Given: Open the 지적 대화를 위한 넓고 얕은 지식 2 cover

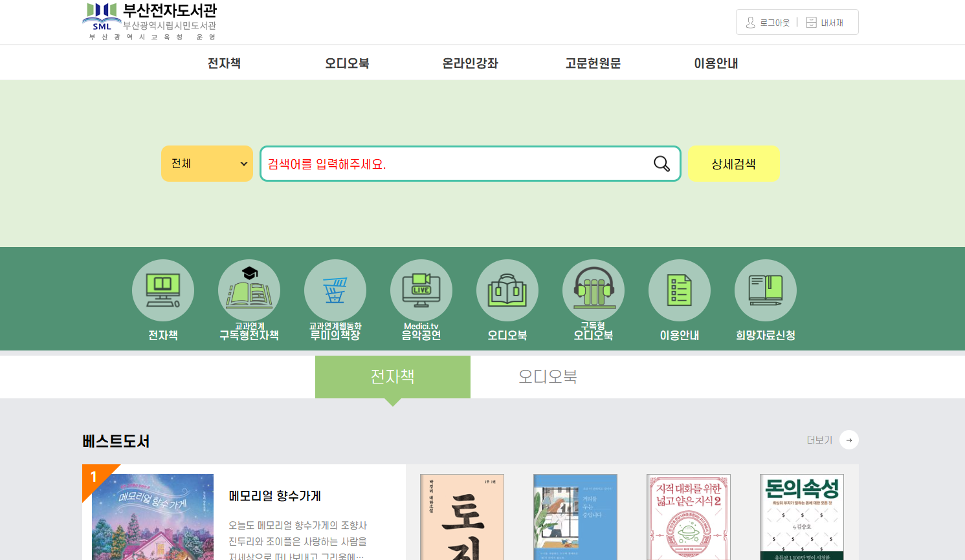Looking at the screenshot, I should tap(689, 517).
